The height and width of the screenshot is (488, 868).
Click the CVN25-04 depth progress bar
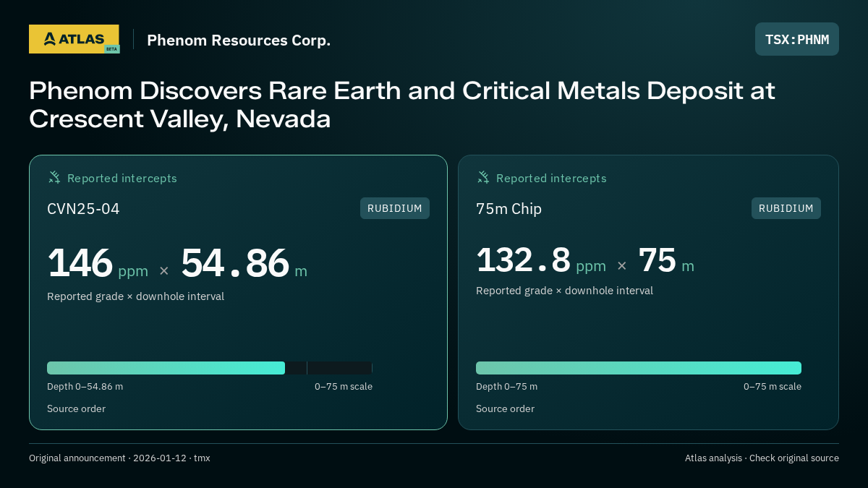point(210,368)
